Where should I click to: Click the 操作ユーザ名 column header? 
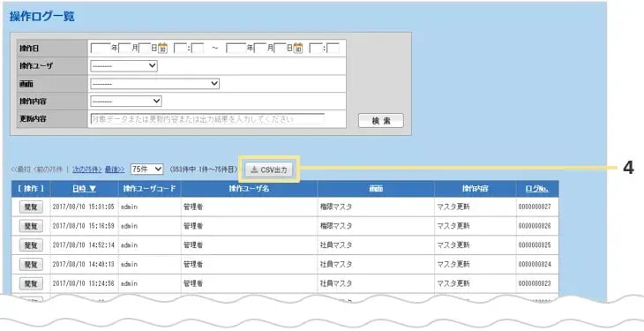click(249, 189)
